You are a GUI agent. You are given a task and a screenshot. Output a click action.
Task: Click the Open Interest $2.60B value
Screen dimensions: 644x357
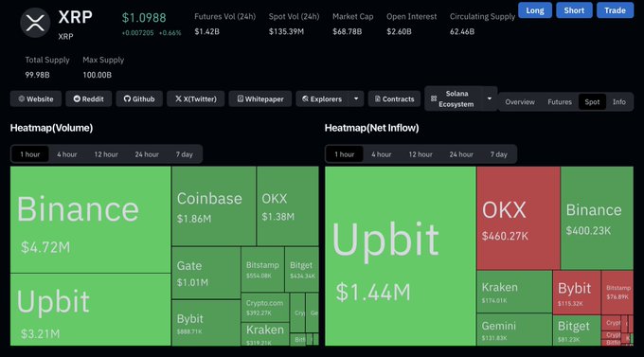399,31
